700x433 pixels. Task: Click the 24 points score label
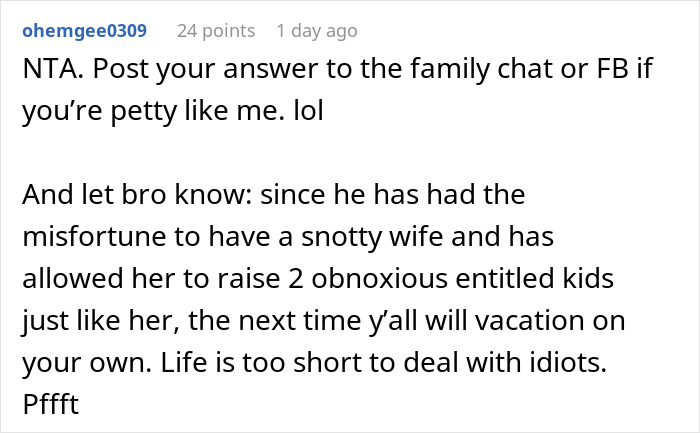(x=216, y=31)
